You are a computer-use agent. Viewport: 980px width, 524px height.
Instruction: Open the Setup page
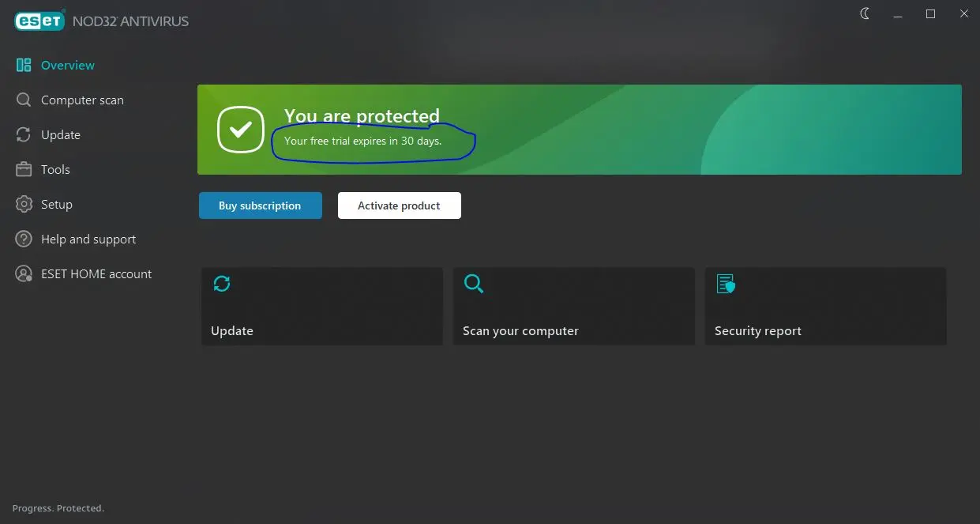(x=57, y=205)
